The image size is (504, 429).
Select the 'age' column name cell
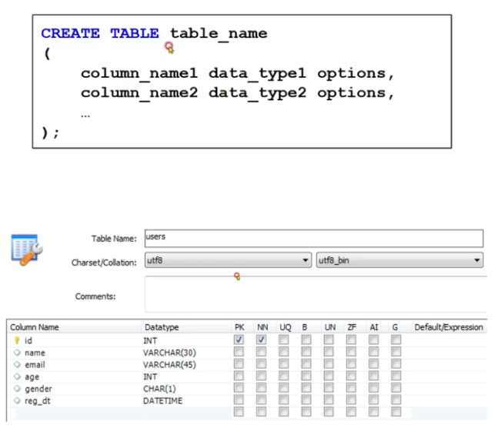(32, 377)
